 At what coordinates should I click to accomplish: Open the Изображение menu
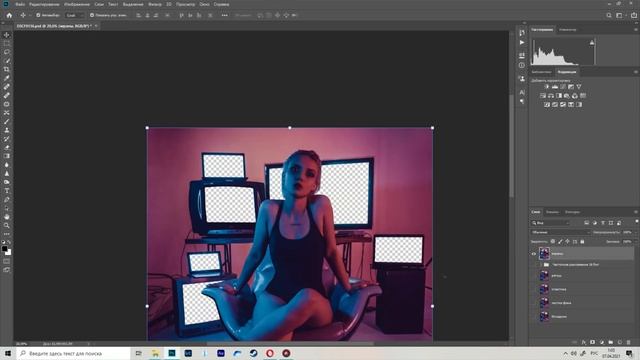[x=77, y=4]
